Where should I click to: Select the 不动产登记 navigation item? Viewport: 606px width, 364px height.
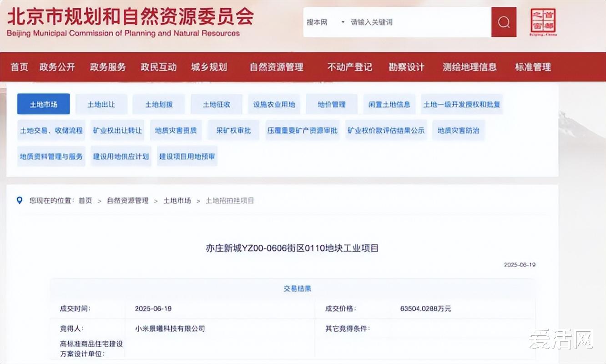pos(349,67)
